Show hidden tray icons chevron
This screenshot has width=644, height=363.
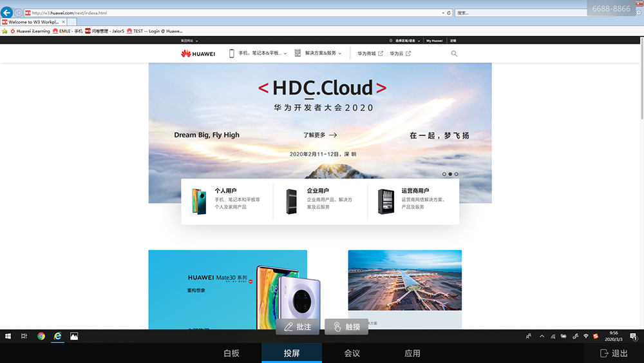542,337
